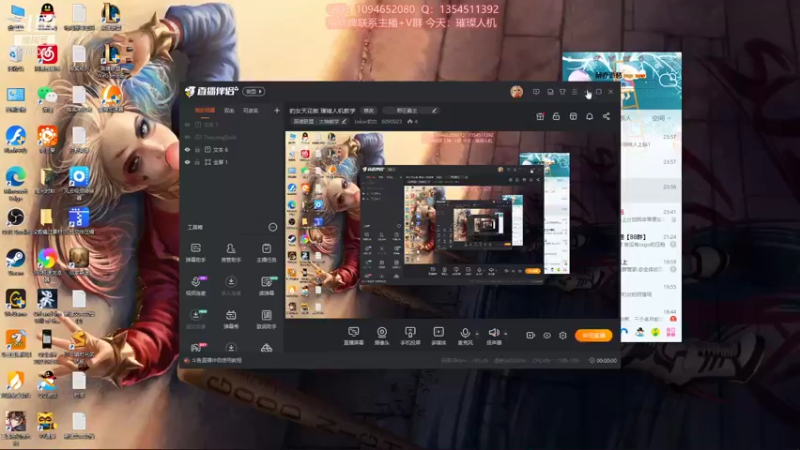Click the input field with the pencil in the header
The width and height of the screenshot is (800, 450).
410,110
